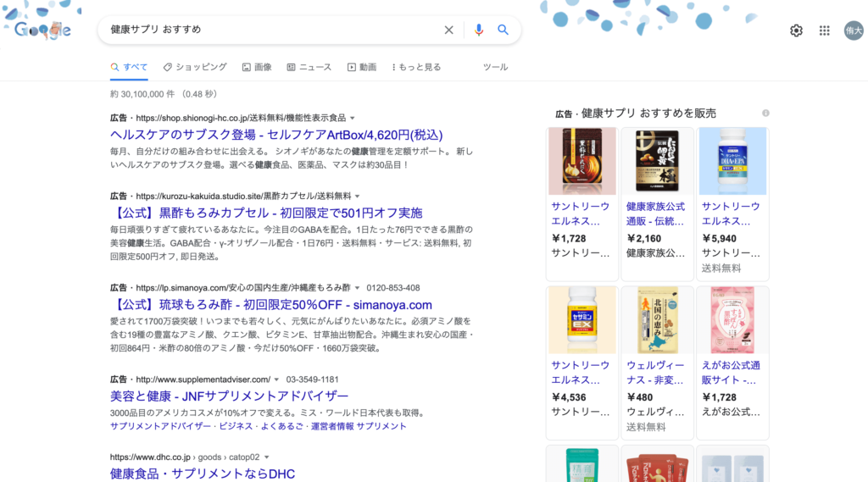
Task: Click the phone number 0120-853-408
Action: click(393, 288)
